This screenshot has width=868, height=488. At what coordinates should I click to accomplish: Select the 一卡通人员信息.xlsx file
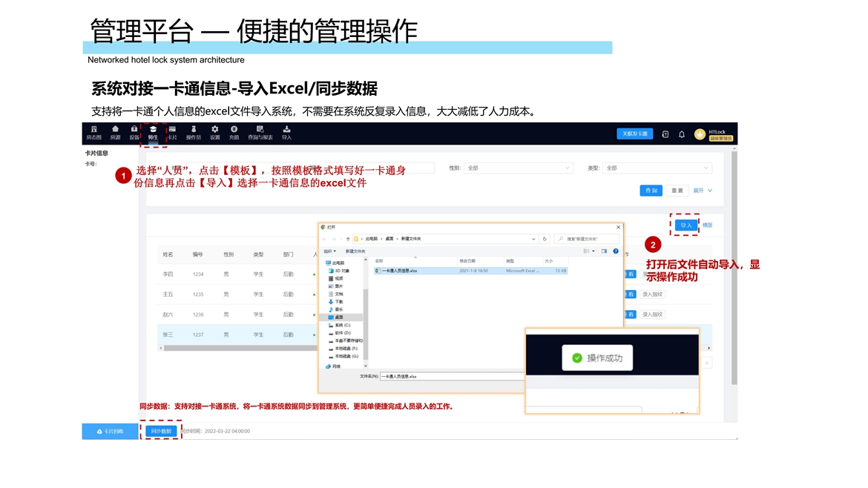tap(399, 271)
